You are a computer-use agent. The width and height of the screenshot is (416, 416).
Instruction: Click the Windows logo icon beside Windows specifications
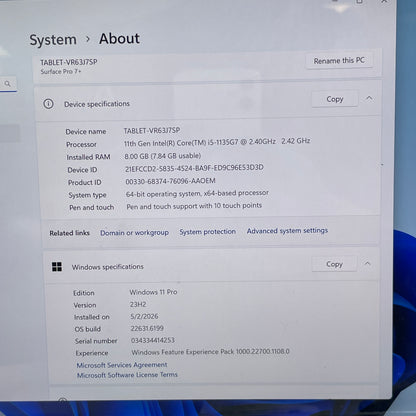coord(57,267)
